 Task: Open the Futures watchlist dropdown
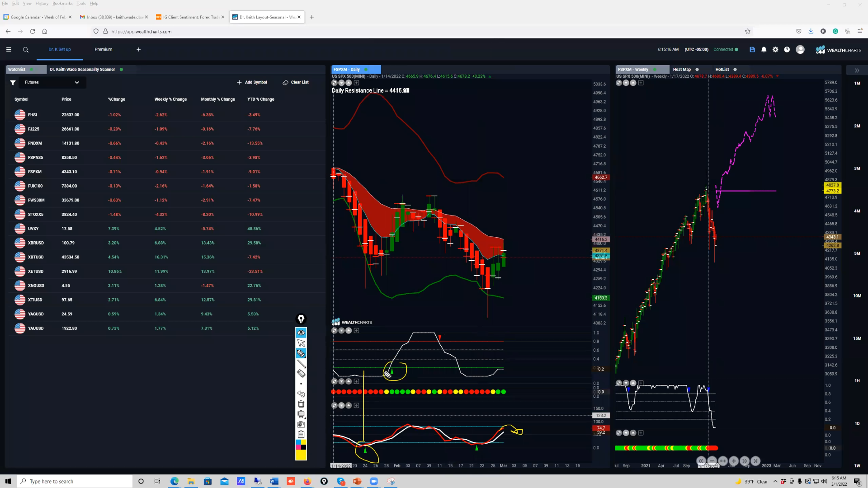(52, 83)
